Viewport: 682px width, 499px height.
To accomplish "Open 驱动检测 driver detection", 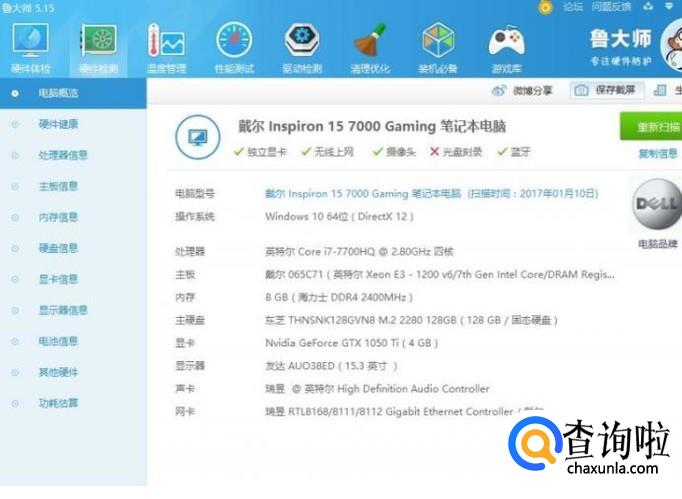I will tap(302, 43).
